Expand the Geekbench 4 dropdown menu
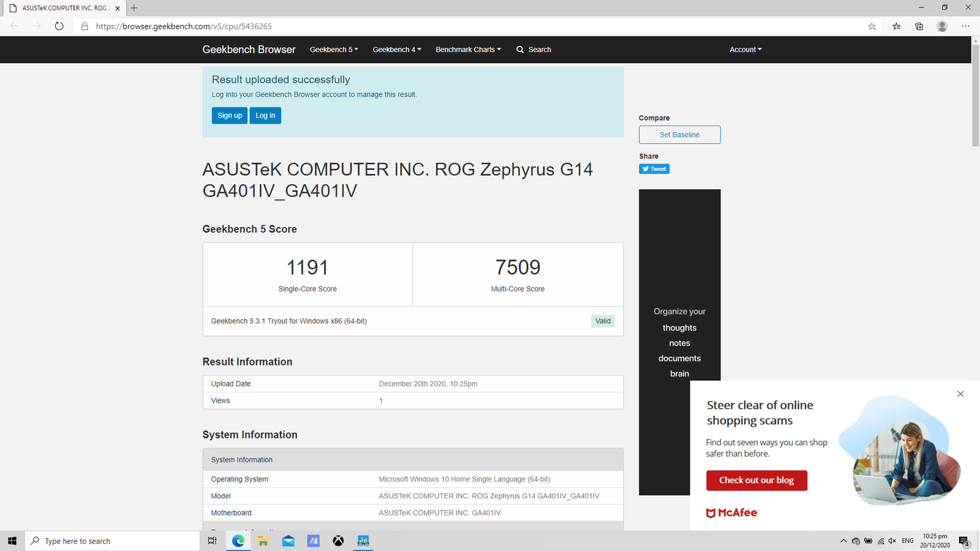980x551 pixels. (x=396, y=50)
